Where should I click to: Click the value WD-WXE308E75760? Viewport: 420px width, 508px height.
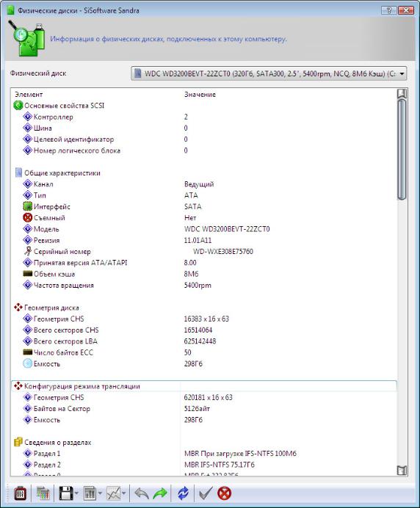pos(223,251)
